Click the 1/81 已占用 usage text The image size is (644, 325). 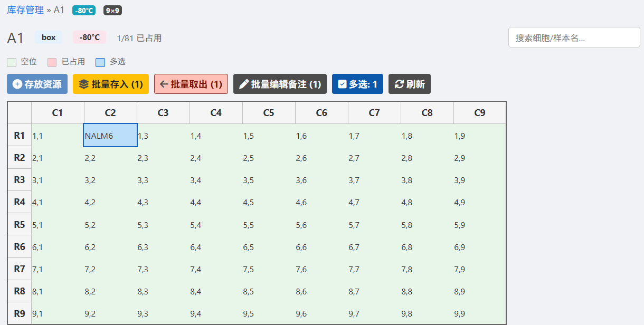[x=139, y=38]
